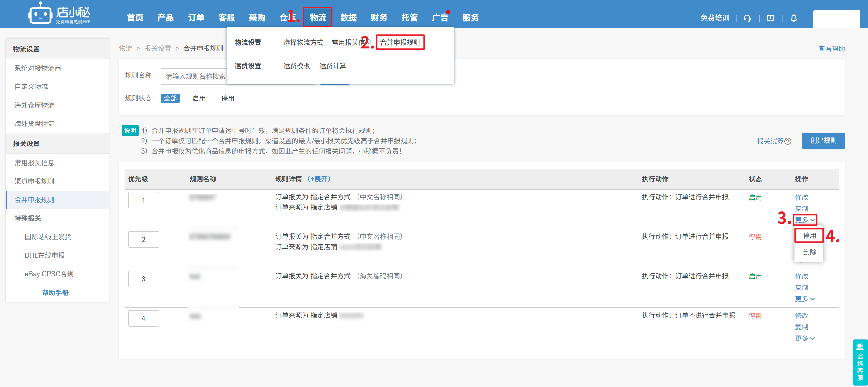
Task: Select 合并申报规则 in the dropdown menu
Action: click(x=400, y=43)
